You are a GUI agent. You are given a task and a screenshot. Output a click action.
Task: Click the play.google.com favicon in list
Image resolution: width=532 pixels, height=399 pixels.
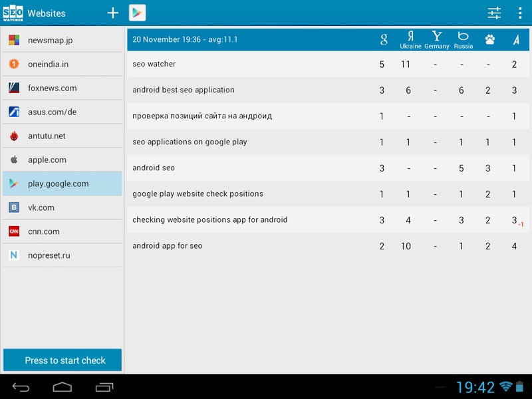13,184
